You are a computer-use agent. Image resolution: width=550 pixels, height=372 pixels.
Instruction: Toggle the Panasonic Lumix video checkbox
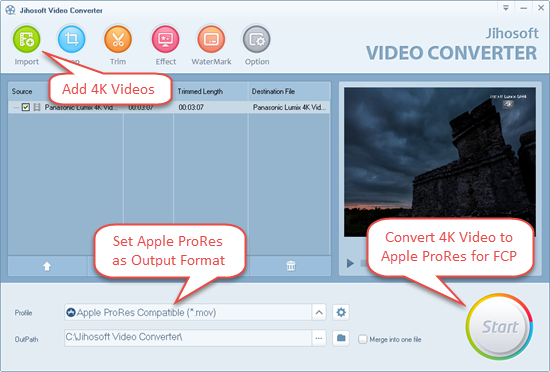point(26,107)
